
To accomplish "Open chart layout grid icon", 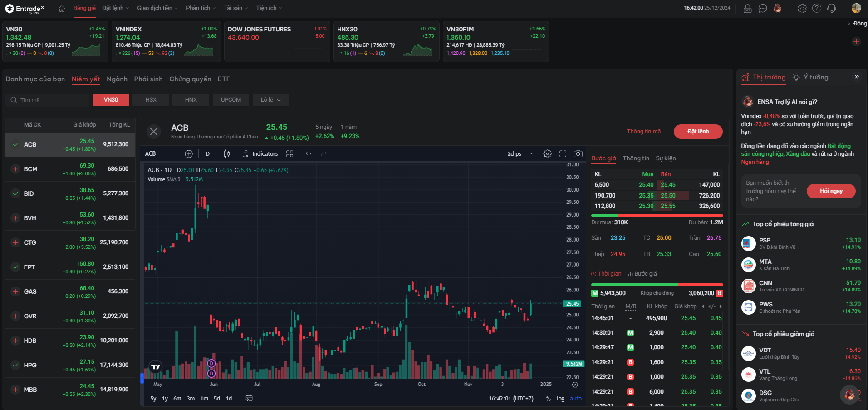I will coord(290,154).
